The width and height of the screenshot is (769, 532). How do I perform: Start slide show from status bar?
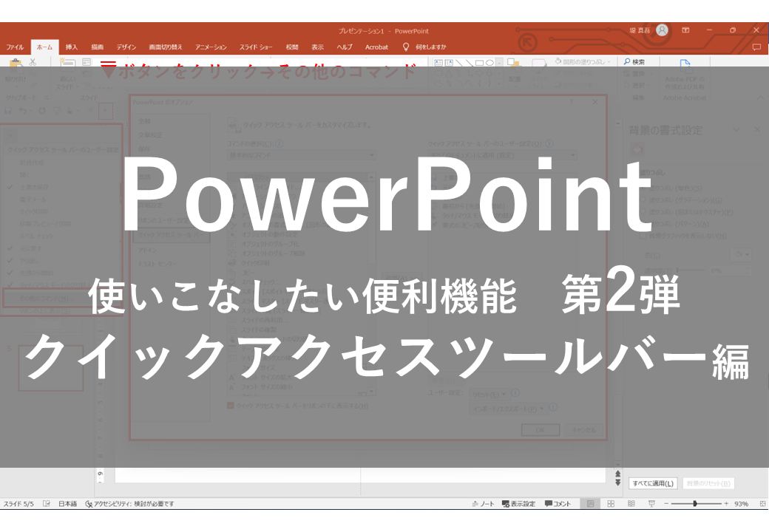651,504
